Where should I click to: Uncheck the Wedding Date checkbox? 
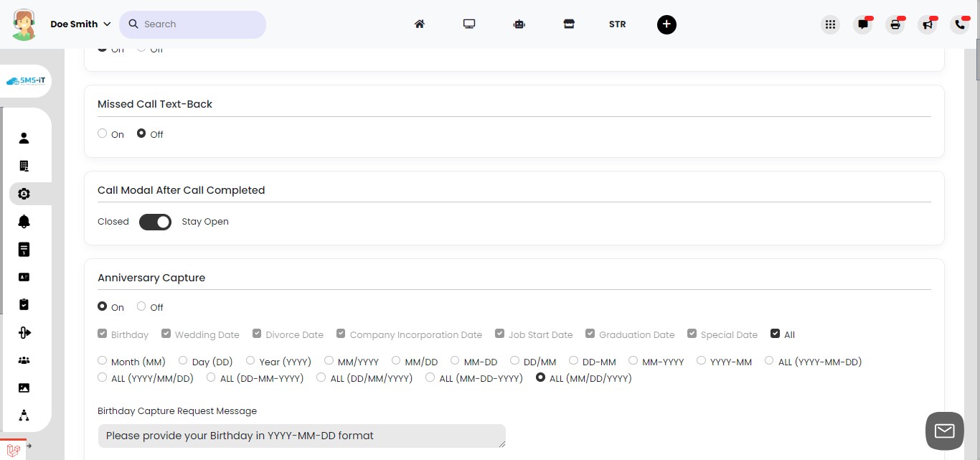[x=166, y=332]
